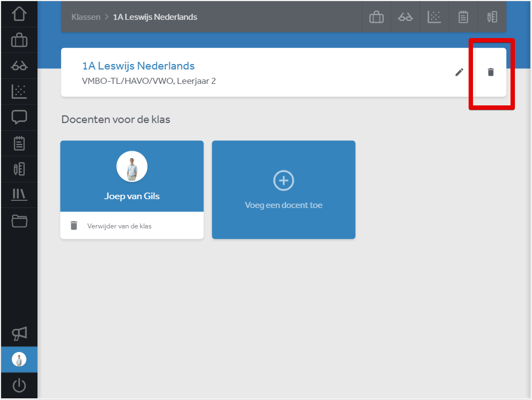Open the 1A Leswijs Nederlands title link

[x=138, y=66]
